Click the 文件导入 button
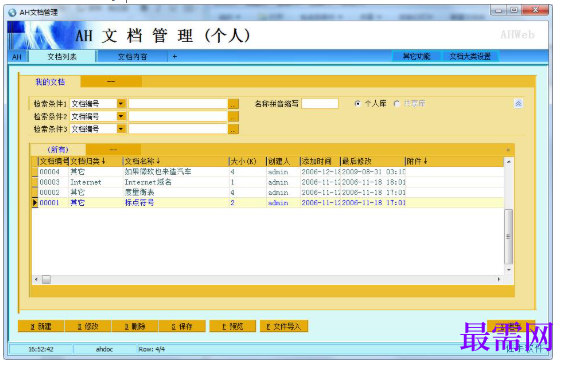The image size is (572, 368). [284, 326]
